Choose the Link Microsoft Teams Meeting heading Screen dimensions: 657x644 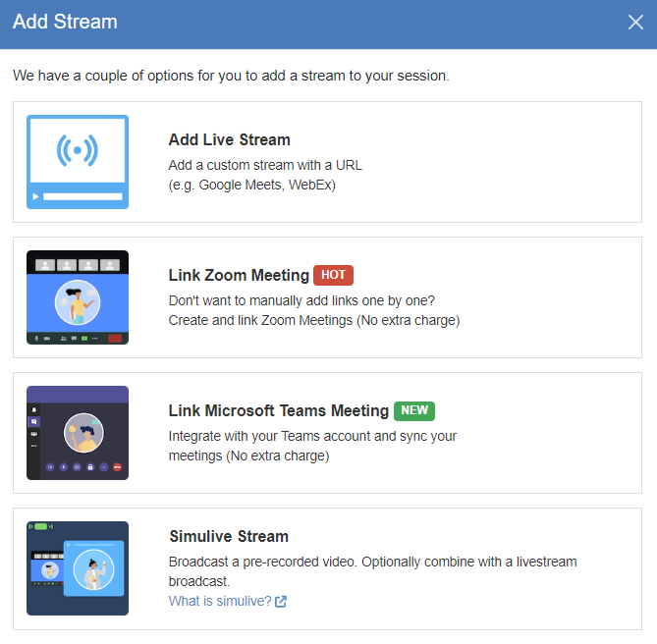coord(279,410)
